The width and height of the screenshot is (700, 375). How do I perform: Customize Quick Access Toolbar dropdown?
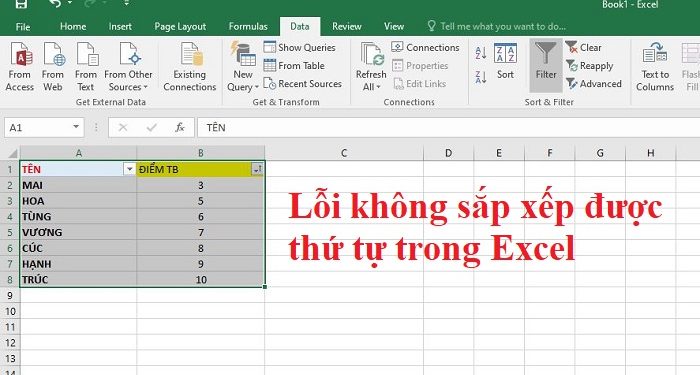point(127,4)
